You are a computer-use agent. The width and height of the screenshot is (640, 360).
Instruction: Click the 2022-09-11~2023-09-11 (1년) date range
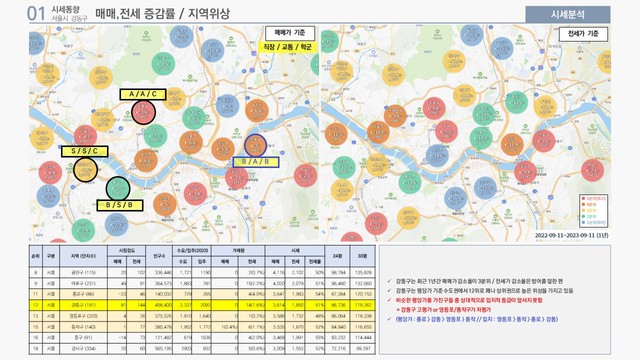[x=572, y=236]
